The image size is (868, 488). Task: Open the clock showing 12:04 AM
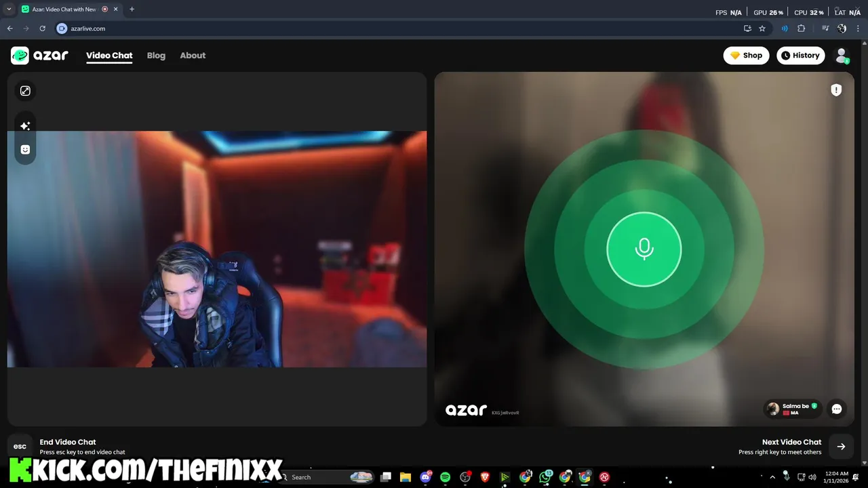click(836, 477)
